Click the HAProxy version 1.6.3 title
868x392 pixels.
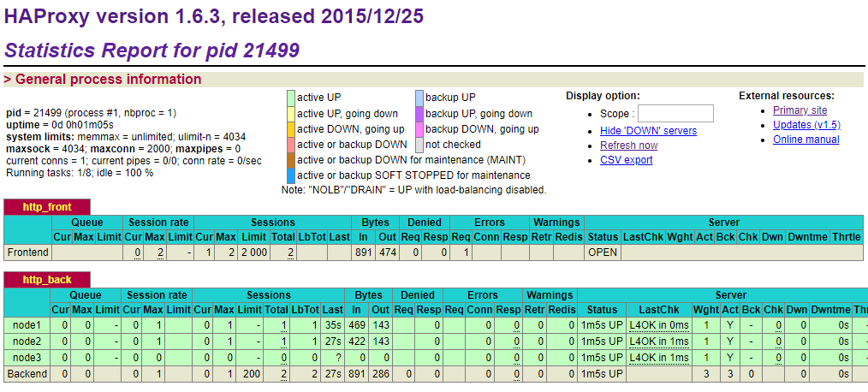[214, 16]
